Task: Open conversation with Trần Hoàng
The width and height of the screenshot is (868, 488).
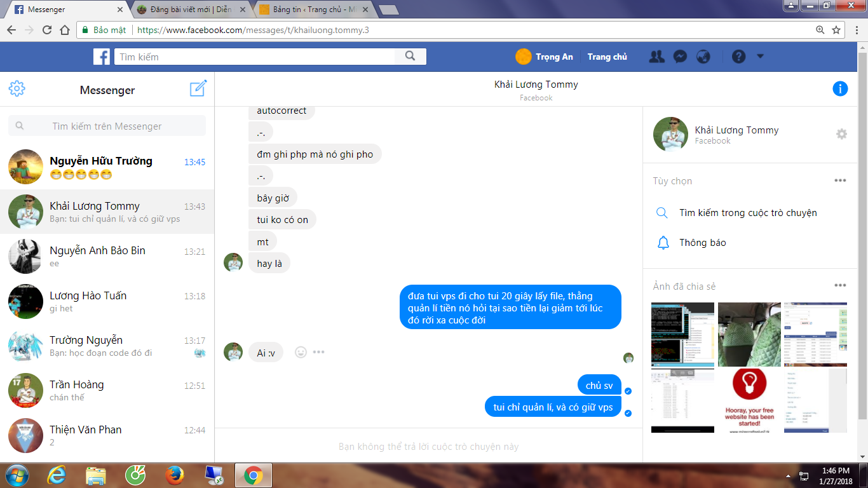Action: pos(107,390)
